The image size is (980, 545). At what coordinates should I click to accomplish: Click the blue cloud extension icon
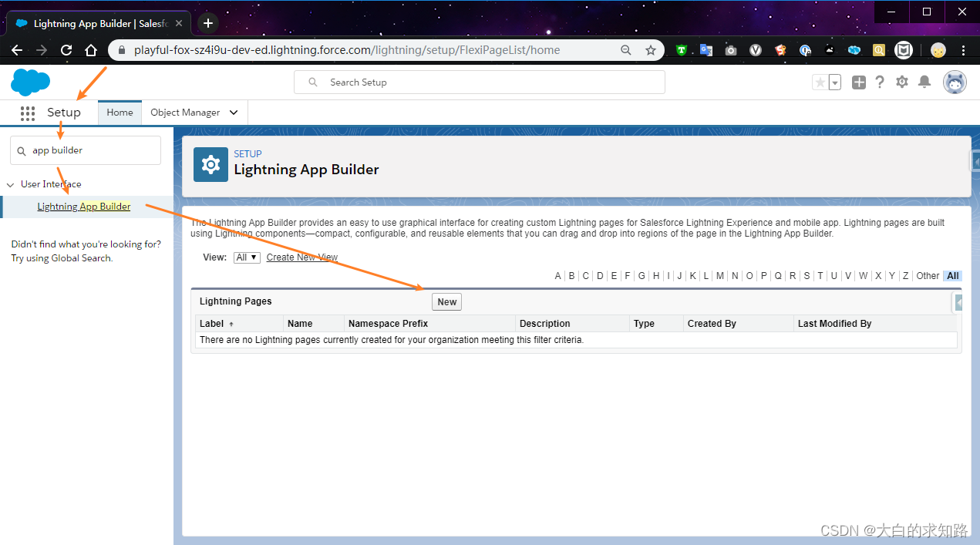(854, 50)
